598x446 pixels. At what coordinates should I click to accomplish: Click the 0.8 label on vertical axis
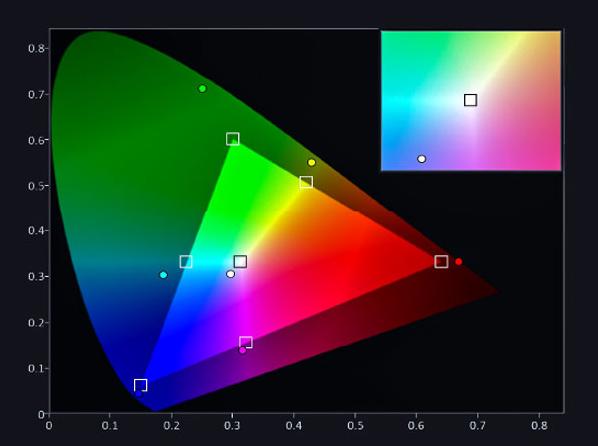click(x=36, y=48)
